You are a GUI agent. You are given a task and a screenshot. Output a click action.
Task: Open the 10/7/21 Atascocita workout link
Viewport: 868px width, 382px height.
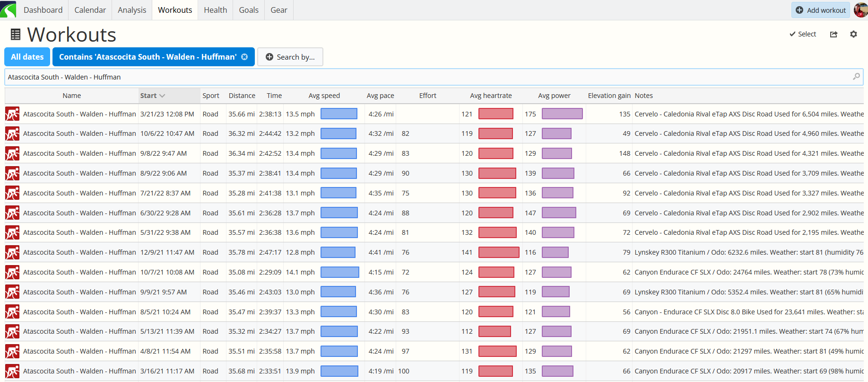tap(79, 272)
